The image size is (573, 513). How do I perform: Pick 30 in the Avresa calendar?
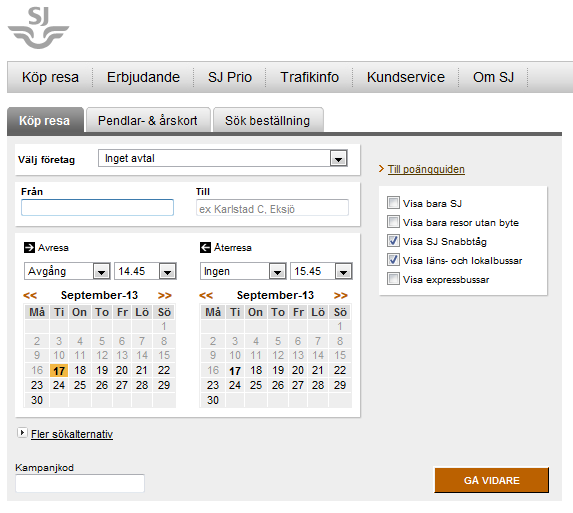coord(37,400)
